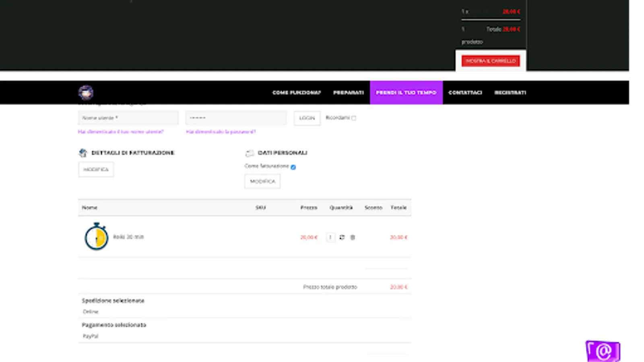
Task: Toggle the Come fatturazione checkbox
Action: click(293, 167)
